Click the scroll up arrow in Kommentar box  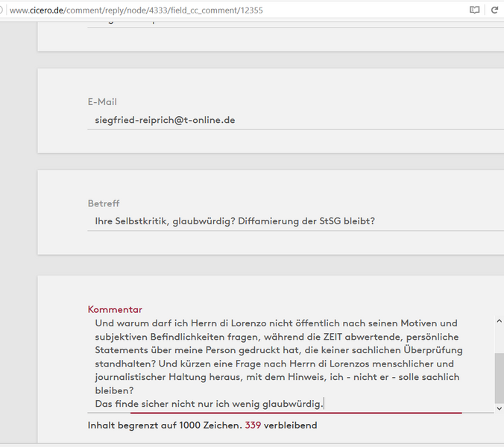click(499, 322)
